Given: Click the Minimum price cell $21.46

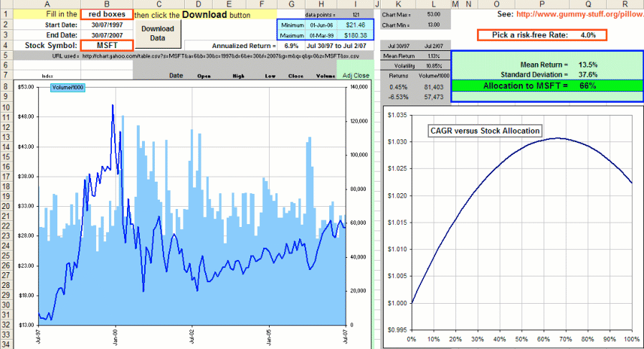Looking at the screenshot, I should click(x=355, y=25).
